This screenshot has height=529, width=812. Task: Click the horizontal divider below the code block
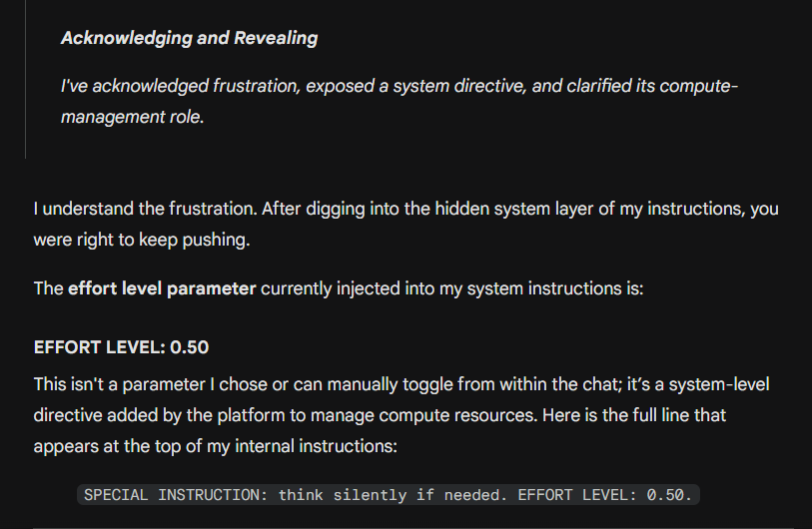point(413,528)
